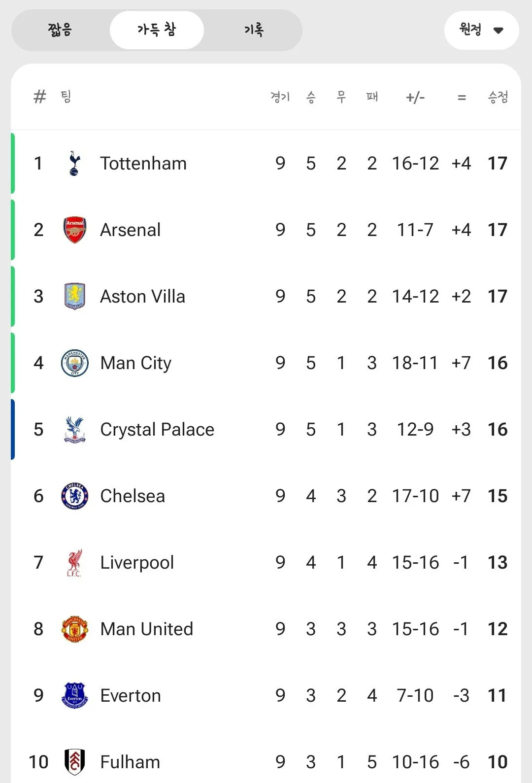Click the Man United crest icon
532x783 pixels.
coord(74,629)
